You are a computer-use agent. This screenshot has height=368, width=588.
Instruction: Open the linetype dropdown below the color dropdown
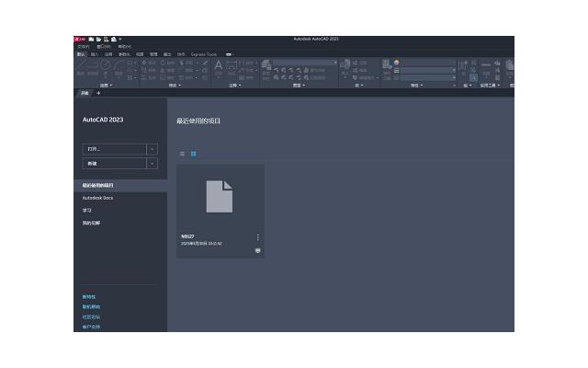point(428,70)
